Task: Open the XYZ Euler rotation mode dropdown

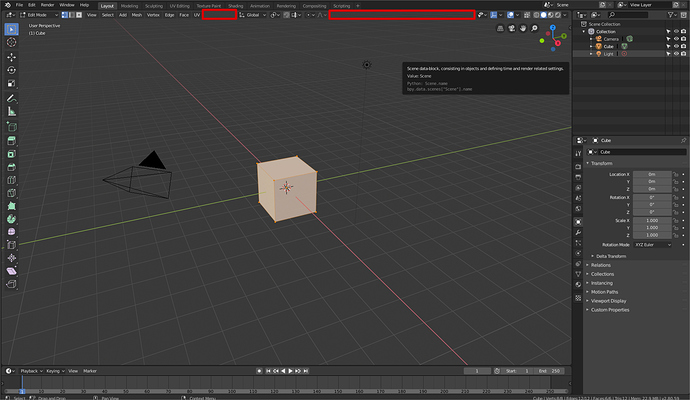Action: coord(653,245)
